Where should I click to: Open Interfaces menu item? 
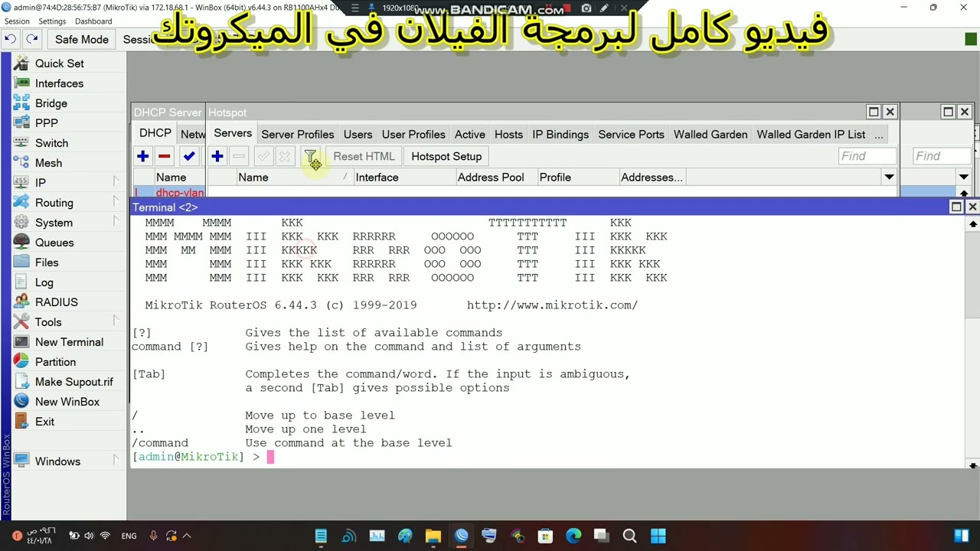(x=59, y=83)
